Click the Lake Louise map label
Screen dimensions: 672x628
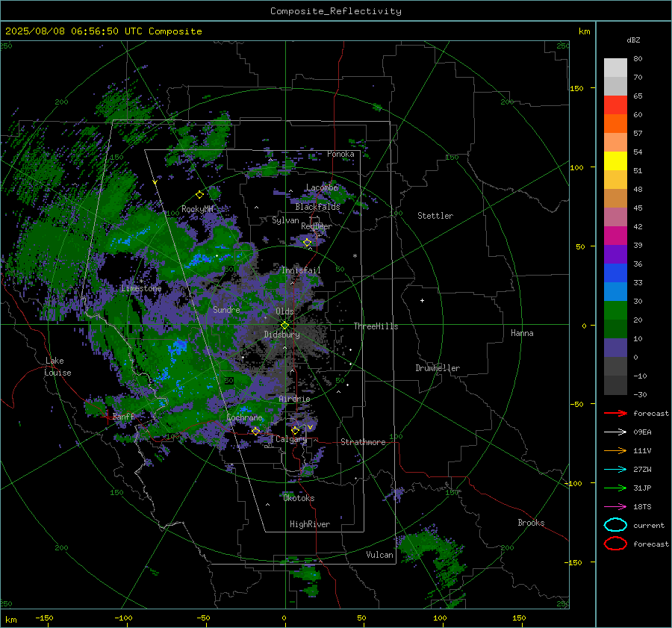pyautogui.click(x=57, y=367)
